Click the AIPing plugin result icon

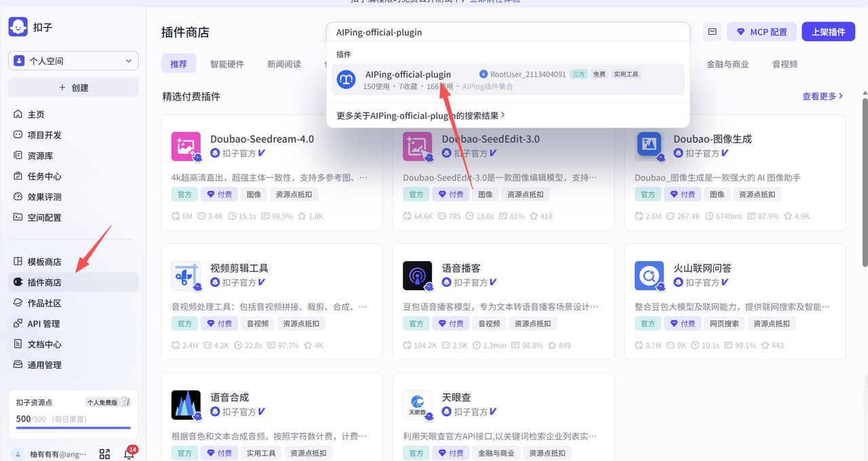(347, 79)
